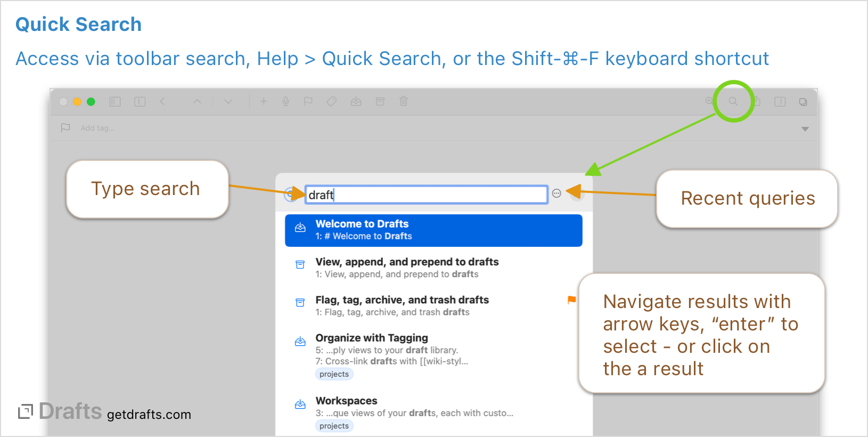
Task: Click the quick search text field containing draft
Action: (x=427, y=195)
